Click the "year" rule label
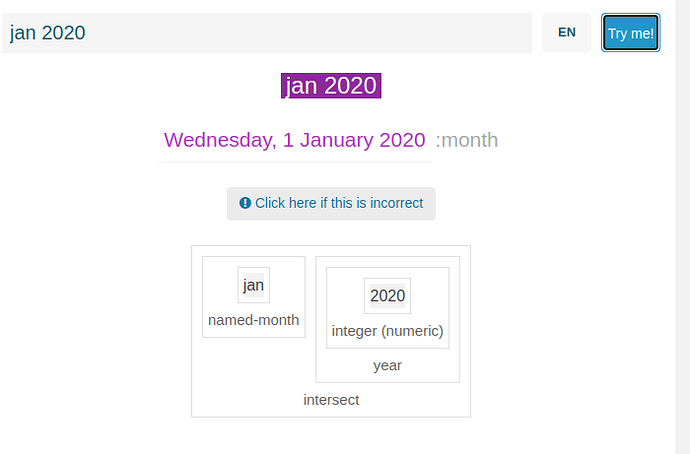Screen dimensions: 690x454 [387, 365]
